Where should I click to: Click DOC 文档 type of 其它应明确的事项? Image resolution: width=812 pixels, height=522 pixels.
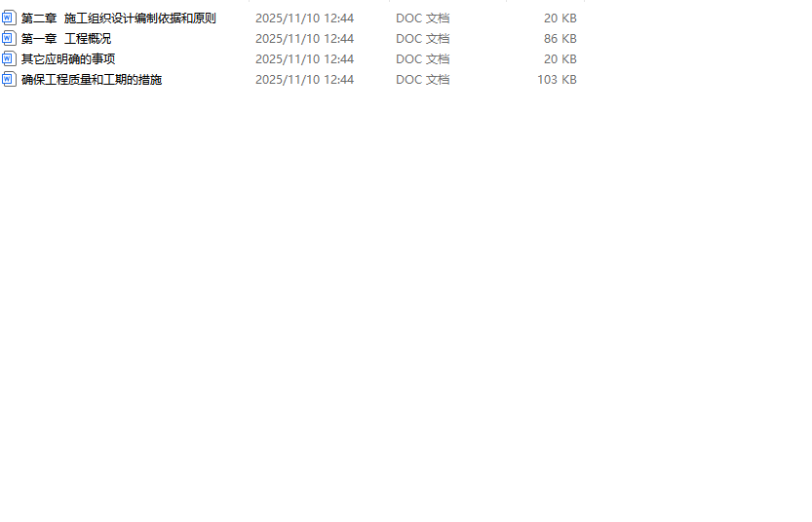click(423, 59)
